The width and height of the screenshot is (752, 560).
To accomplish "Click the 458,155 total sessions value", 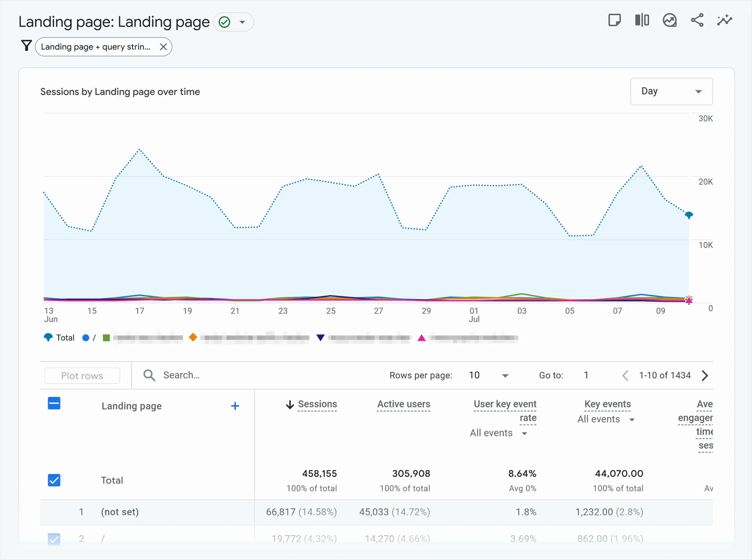I will pyautogui.click(x=319, y=473).
